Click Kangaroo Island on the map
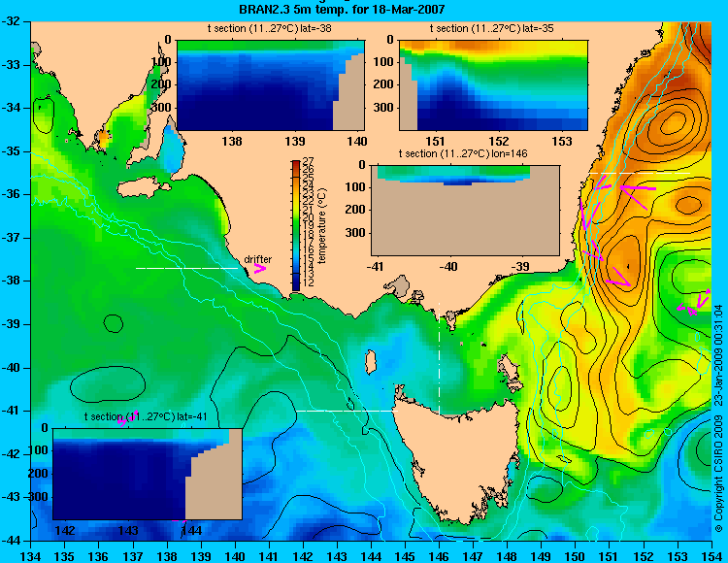The width and height of the screenshot is (728, 563). [143, 188]
